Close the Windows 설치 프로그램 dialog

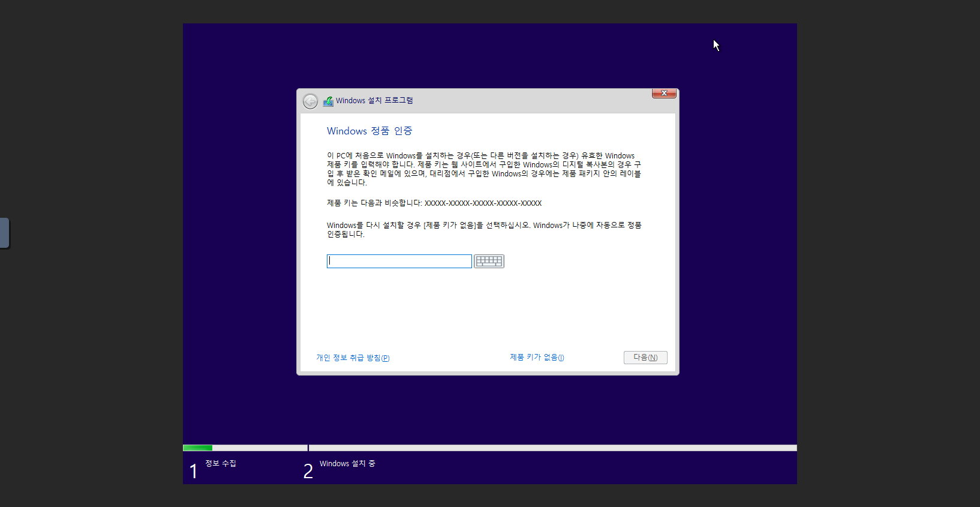664,93
